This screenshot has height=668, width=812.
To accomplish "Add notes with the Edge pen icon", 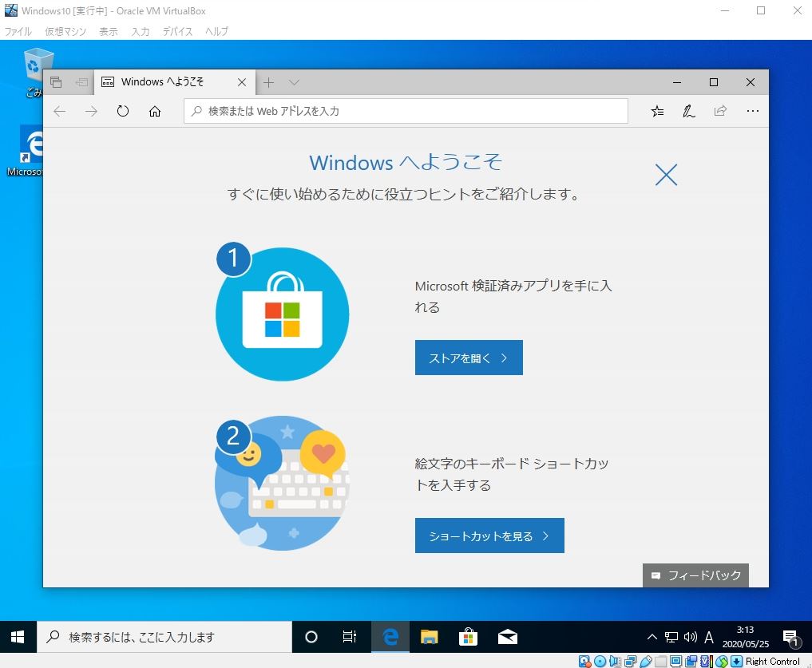I will tap(689, 111).
